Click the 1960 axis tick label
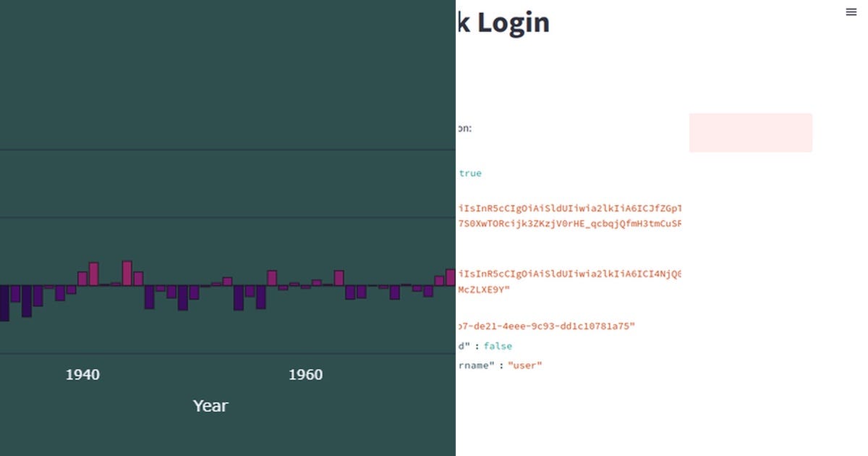The width and height of the screenshot is (868, 456). [305, 374]
